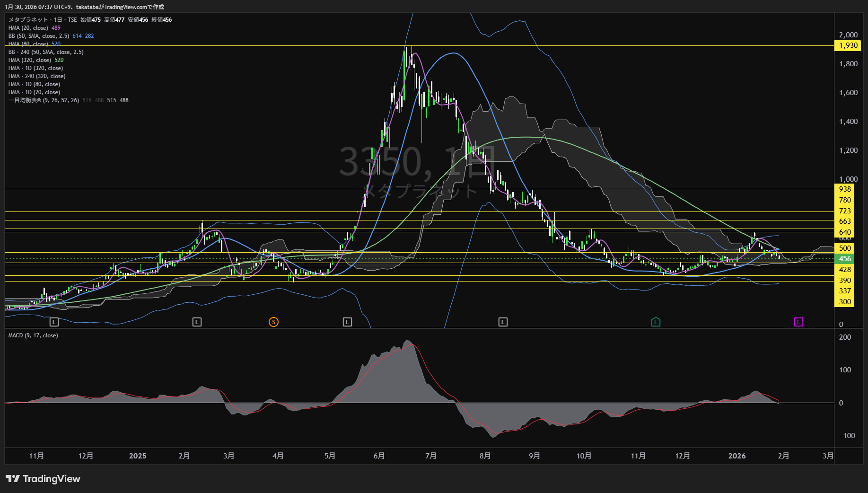Click the orange S split marker icon

point(273,322)
